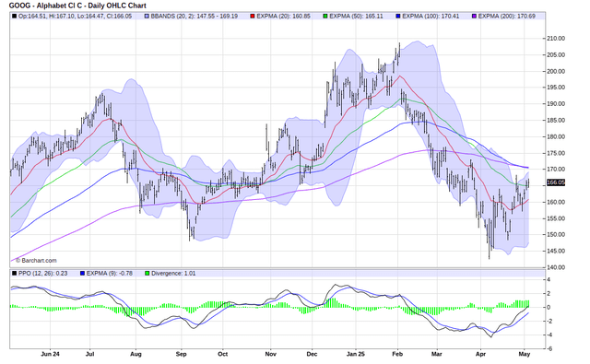Click the 170.00 price axis label

pos(556,170)
